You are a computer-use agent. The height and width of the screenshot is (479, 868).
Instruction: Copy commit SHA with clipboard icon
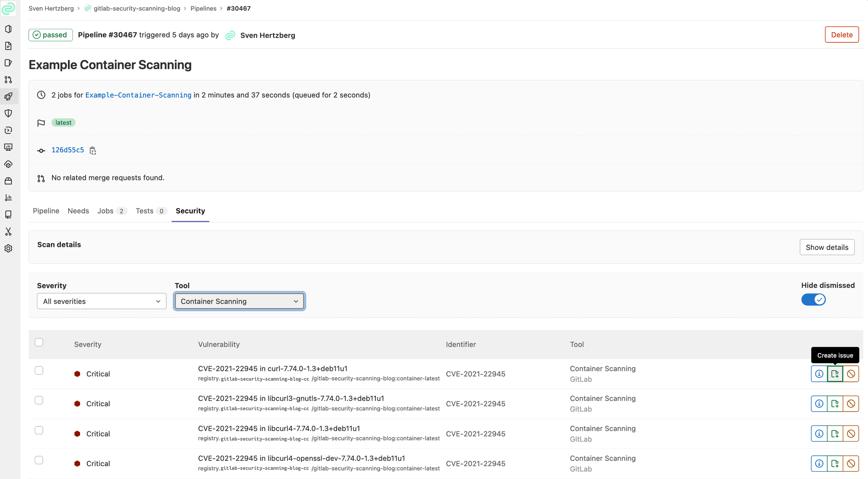[x=93, y=151]
